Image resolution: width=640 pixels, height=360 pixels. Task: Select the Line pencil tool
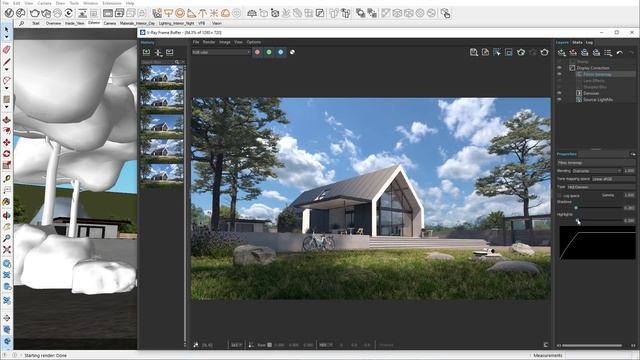point(7,62)
